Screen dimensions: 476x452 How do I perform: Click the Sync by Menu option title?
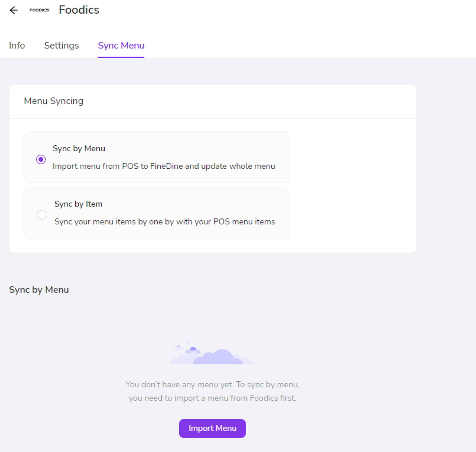[x=79, y=148]
